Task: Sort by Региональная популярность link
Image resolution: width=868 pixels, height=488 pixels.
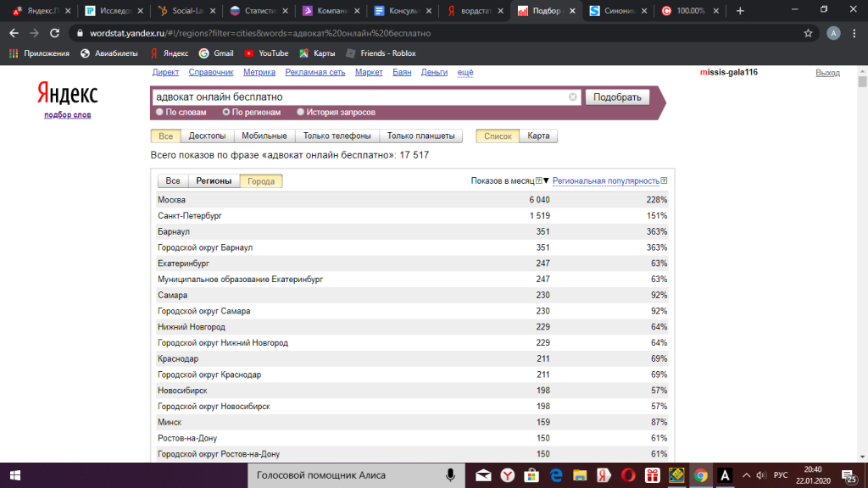Action: pyautogui.click(x=605, y=181)
